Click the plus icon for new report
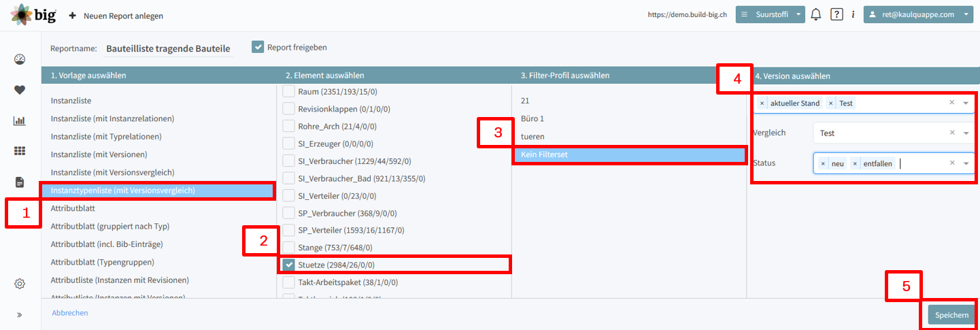This screenshot has height=330, width=980. 72,15
